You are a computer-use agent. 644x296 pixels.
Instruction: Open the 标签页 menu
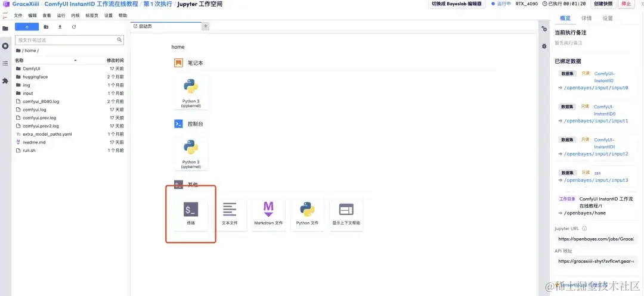92,15
